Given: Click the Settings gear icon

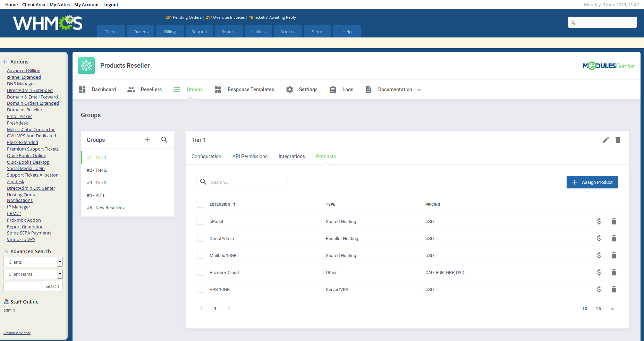Looking at the screenshot, I should click(x=290, y=89).
